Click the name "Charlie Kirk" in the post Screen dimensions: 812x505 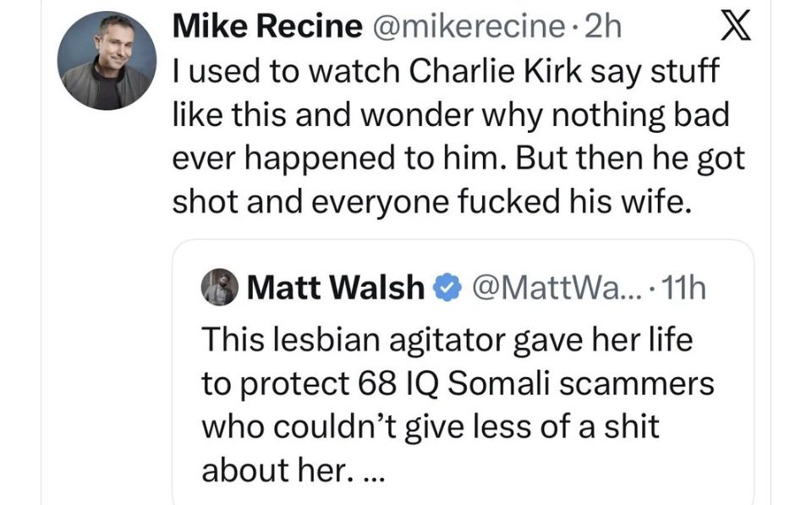click(x=494, y=72)
